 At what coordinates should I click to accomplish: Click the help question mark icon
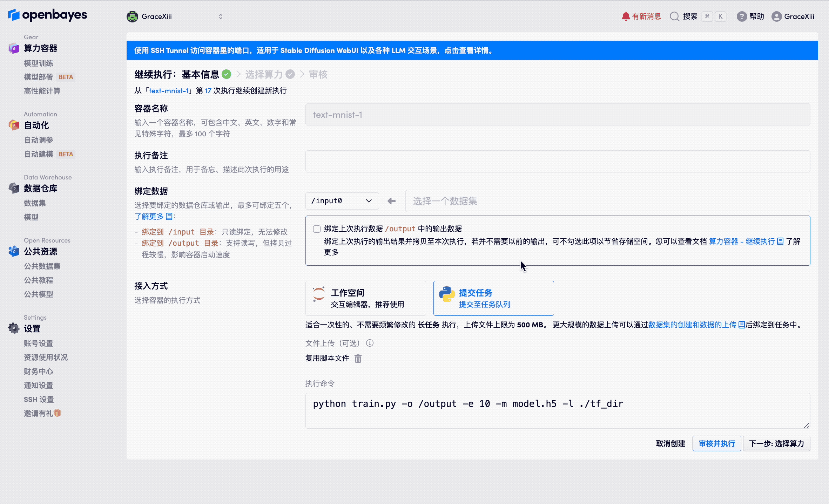click(741, 16)
